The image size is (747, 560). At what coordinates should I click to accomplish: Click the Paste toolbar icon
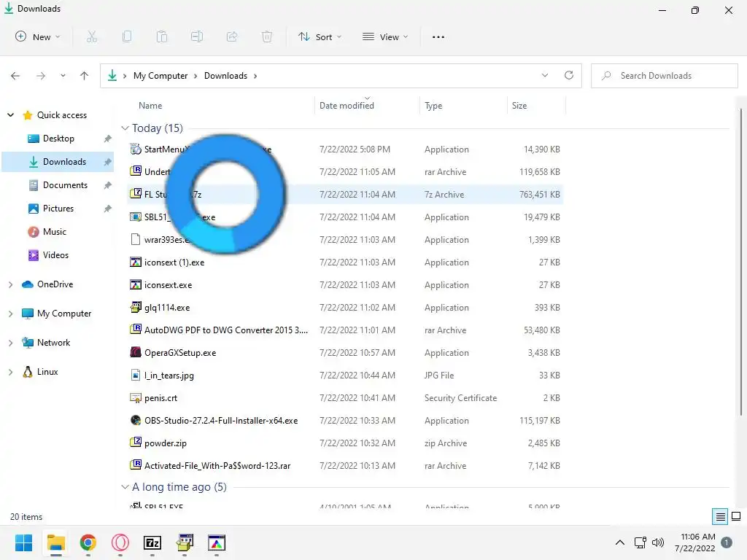[162, 36]
